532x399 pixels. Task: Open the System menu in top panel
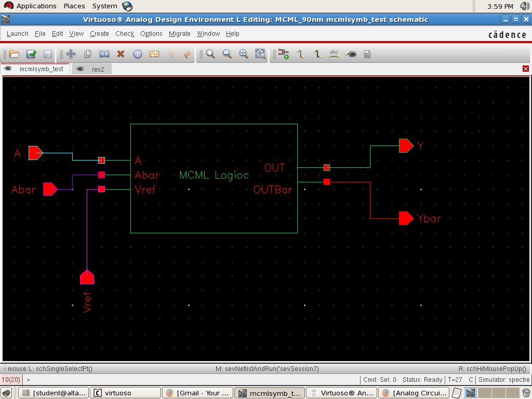104,6
